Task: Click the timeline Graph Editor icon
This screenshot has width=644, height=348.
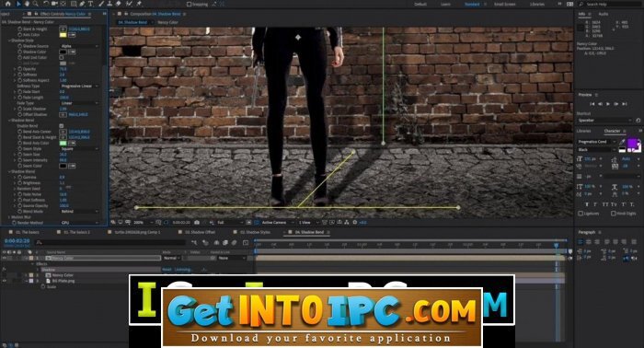Action: click(x=246, y=243)
